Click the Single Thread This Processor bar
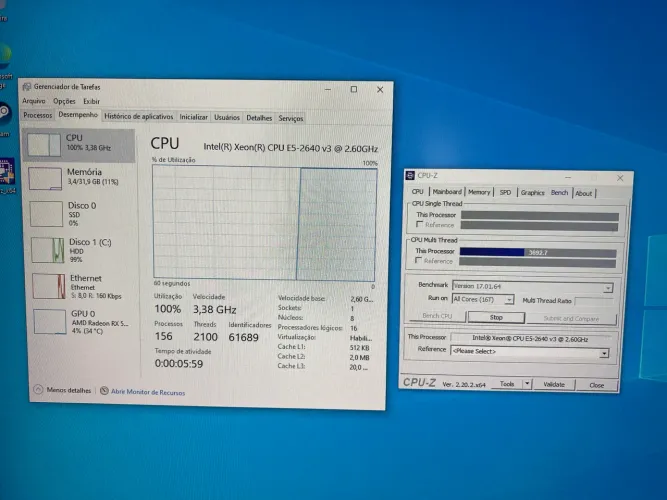 coord(540,216)
